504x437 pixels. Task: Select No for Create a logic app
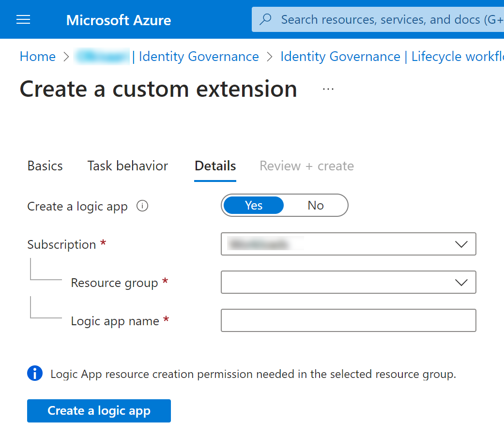pos(316,205)
